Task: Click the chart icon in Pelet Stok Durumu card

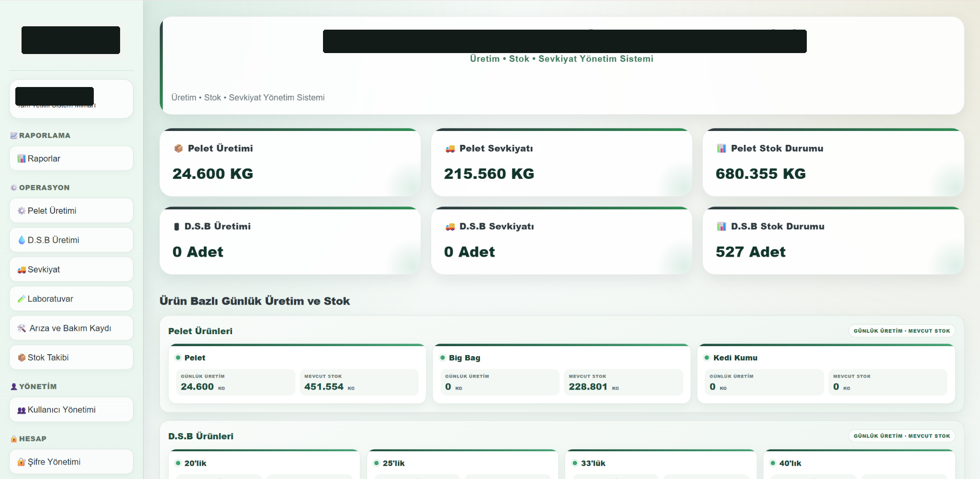Action: pos(722,149)
